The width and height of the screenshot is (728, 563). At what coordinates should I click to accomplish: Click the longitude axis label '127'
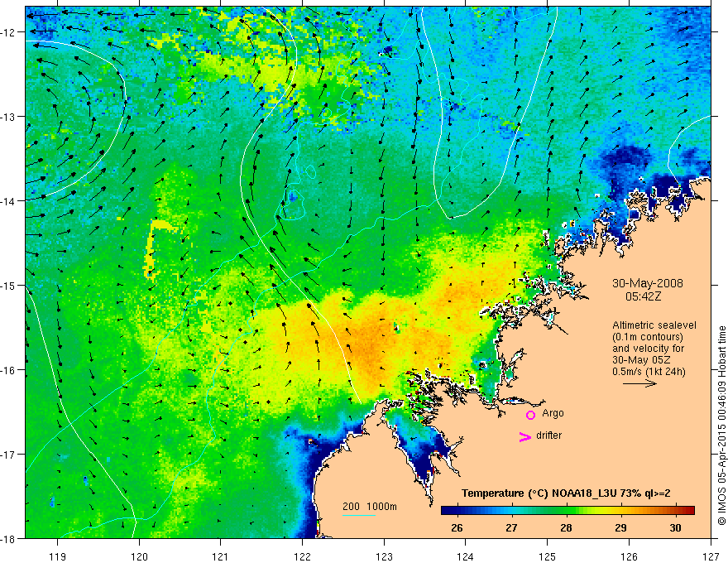click(x=711, y=556)
